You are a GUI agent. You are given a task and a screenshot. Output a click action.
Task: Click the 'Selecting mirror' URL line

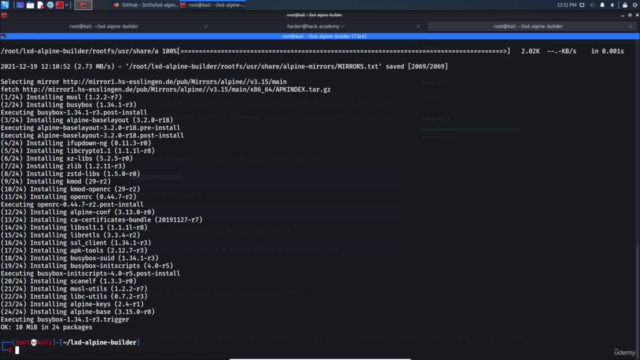[144, 82]
